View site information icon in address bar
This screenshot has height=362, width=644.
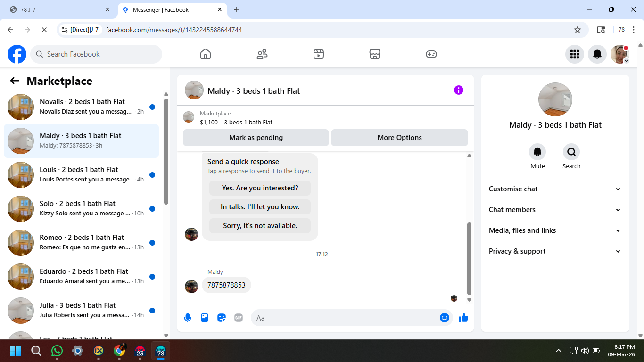pos(65,30)
